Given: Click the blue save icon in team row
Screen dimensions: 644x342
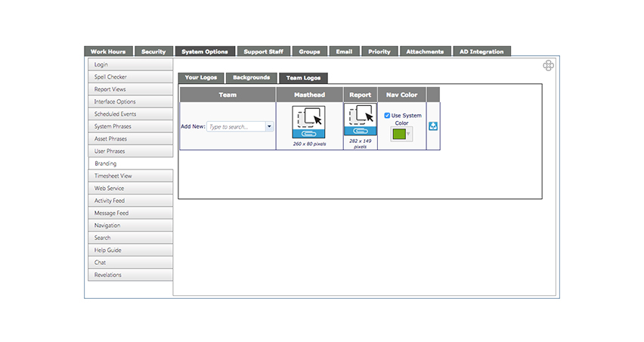Looking at the screenshot, I should 433,126.
